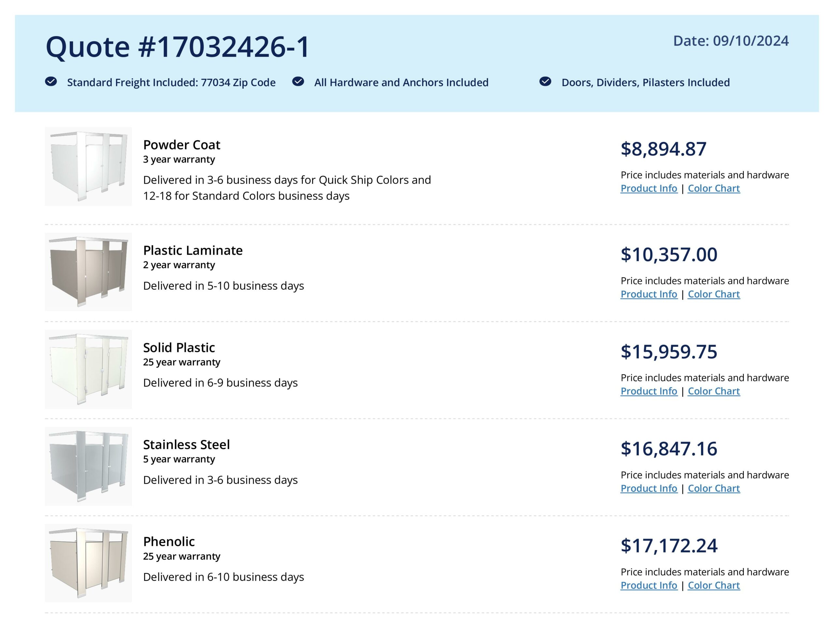Open Product Info for Powder Coat
The image size is (834, 644).
649,189
